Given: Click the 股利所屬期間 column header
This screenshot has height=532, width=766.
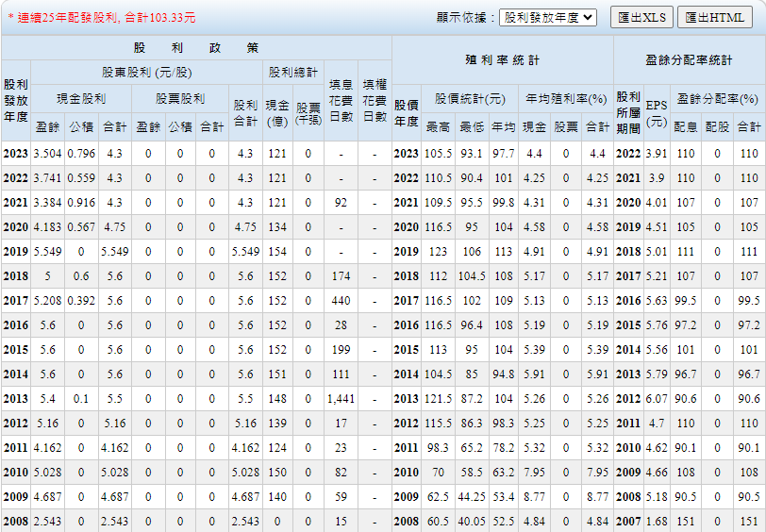Looking at the screenshot, I should [628, 110].
